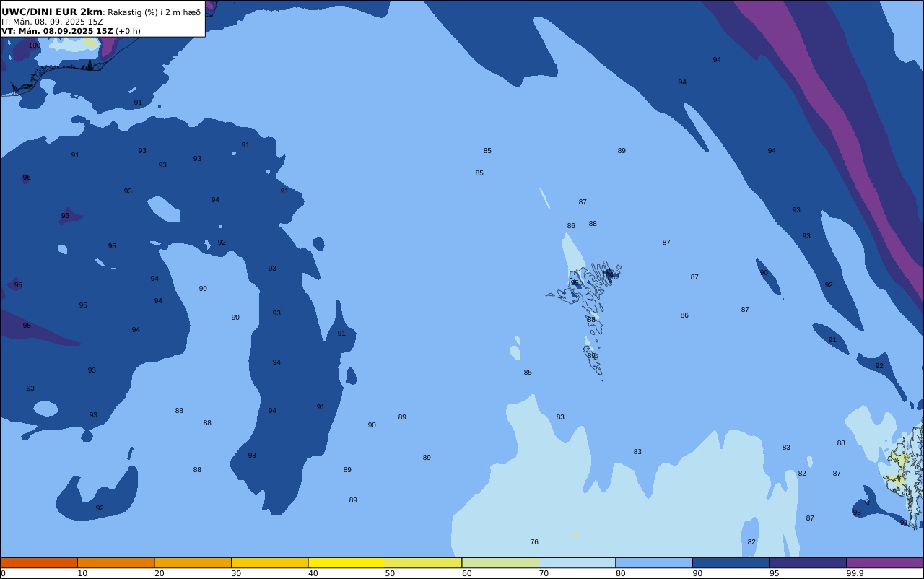
Task: Click the 95–99.9 navy legend swatch
Action: (808, 562)
